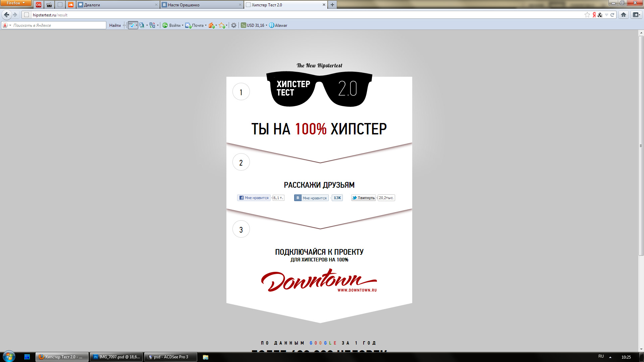The image size is (644, 362).
Task: Click the browser back arrow button
Action: 6,15
